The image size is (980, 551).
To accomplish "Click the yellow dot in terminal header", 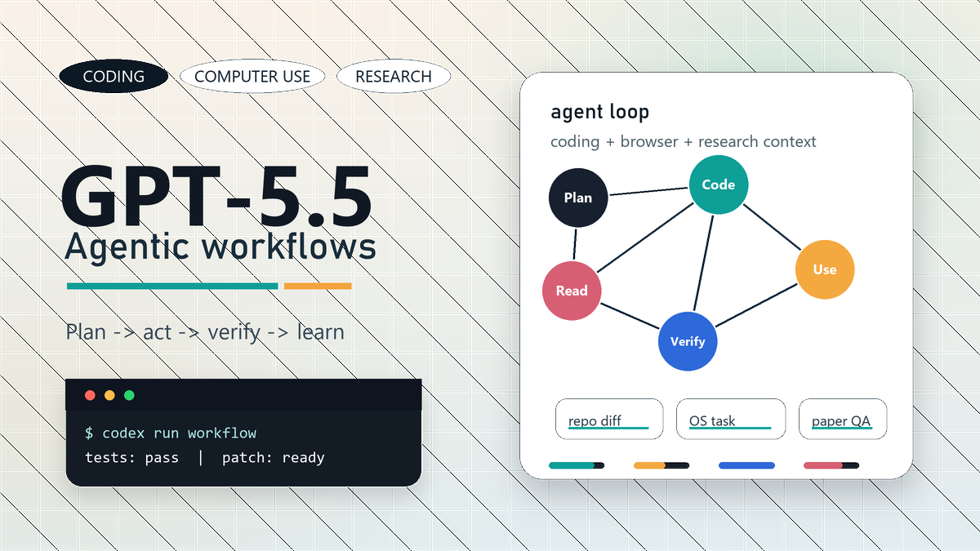I will tap(109, 396).
